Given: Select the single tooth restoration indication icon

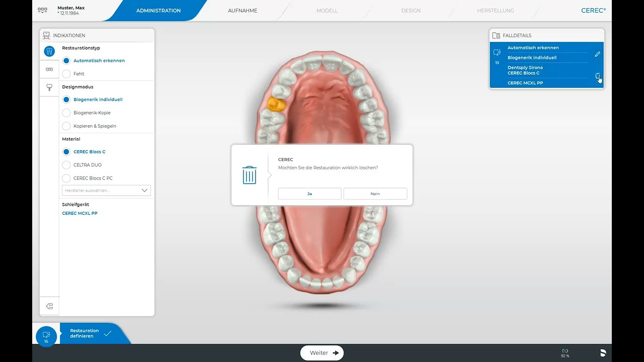Looking at the screenshot, I should pos(49,51).
